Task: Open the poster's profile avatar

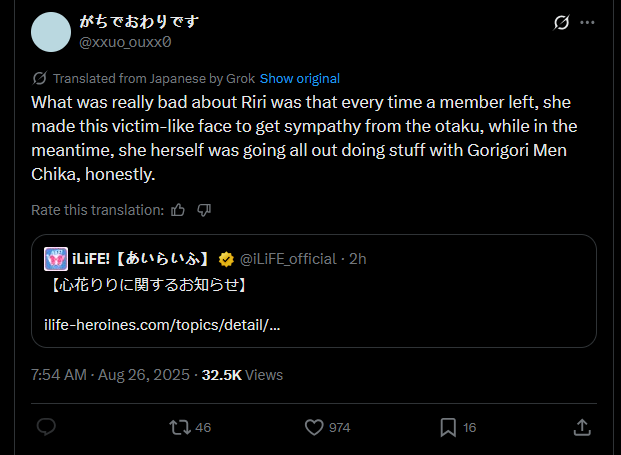Action: [51, 31]
